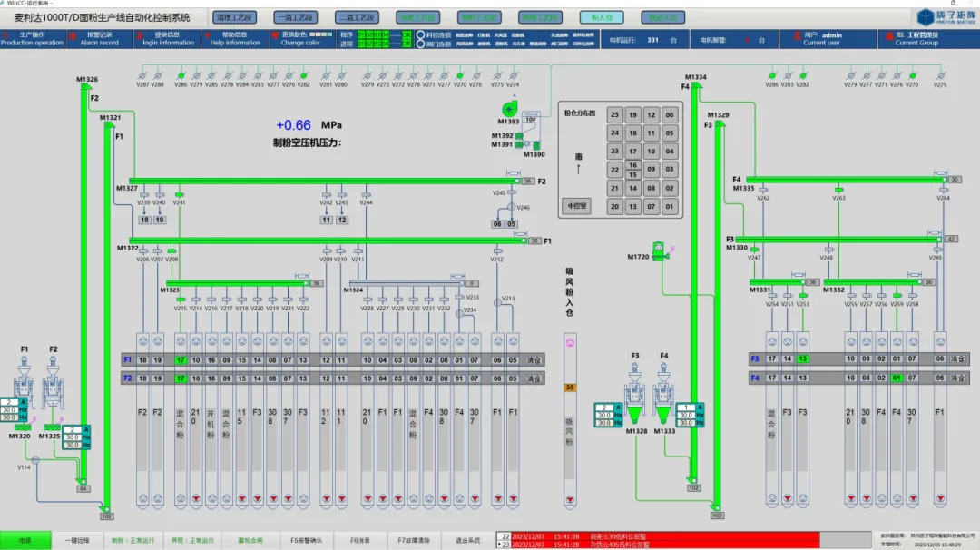Click the M1326 elevator top motor
The width and height of the screenshot is (980, 550).
click(85, 87)
